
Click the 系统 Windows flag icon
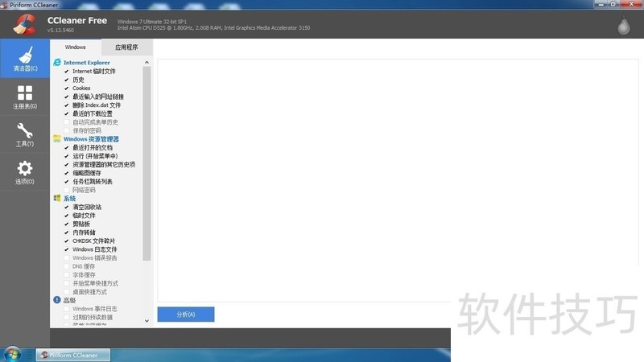57,198
